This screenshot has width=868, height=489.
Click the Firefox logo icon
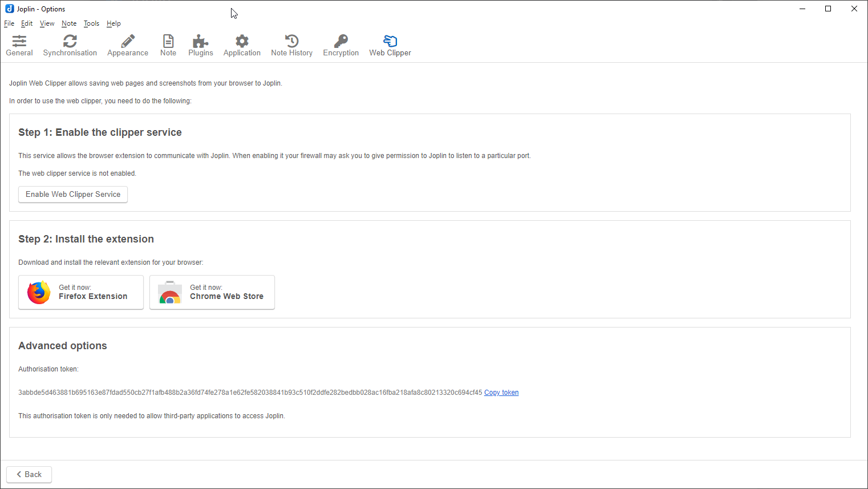click(x=39, y=293)
